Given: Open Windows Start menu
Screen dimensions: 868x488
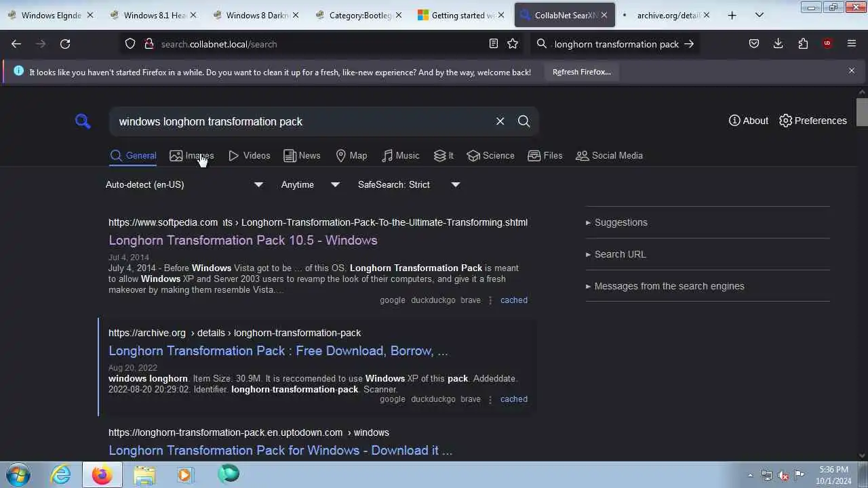Looking at the screenshot, I should coord(18,474).
